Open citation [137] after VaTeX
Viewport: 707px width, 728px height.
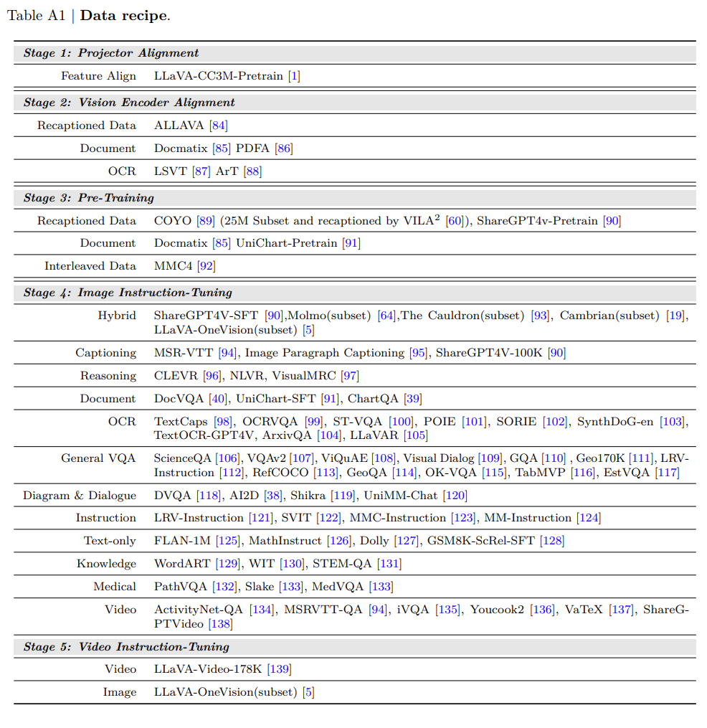pos(621,610)
